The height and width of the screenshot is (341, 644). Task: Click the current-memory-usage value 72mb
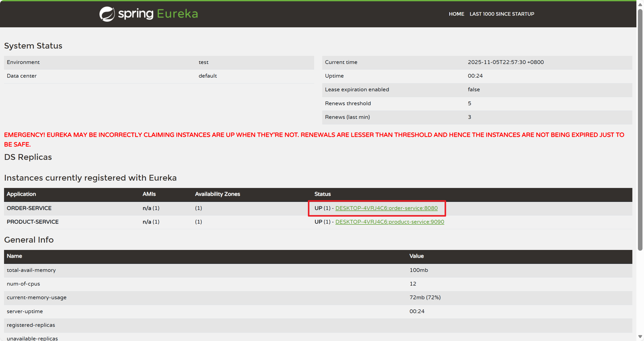tap(425, 297)
